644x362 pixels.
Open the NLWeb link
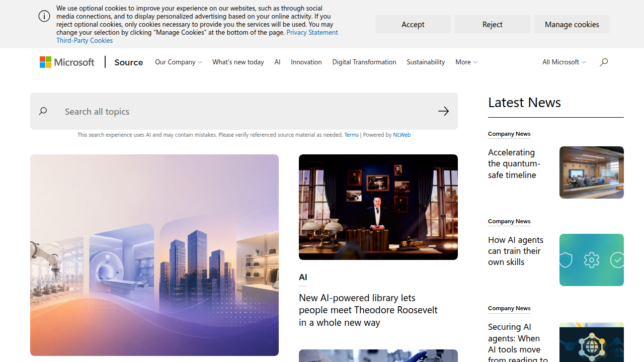[401, 135]
